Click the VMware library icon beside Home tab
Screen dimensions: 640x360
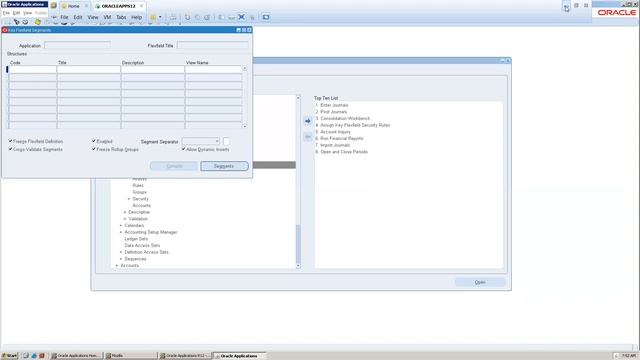coord(53,6)
